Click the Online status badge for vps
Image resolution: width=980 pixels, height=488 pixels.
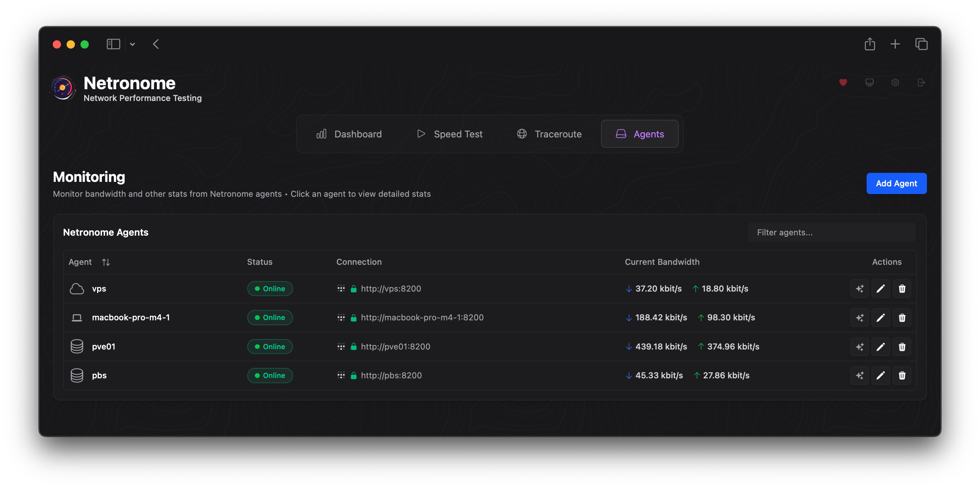[270, 288]
